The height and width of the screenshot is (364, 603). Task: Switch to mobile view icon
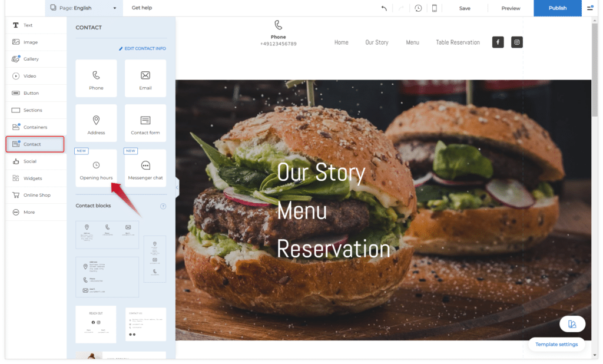pyautogui.click(x=435, y=8)
